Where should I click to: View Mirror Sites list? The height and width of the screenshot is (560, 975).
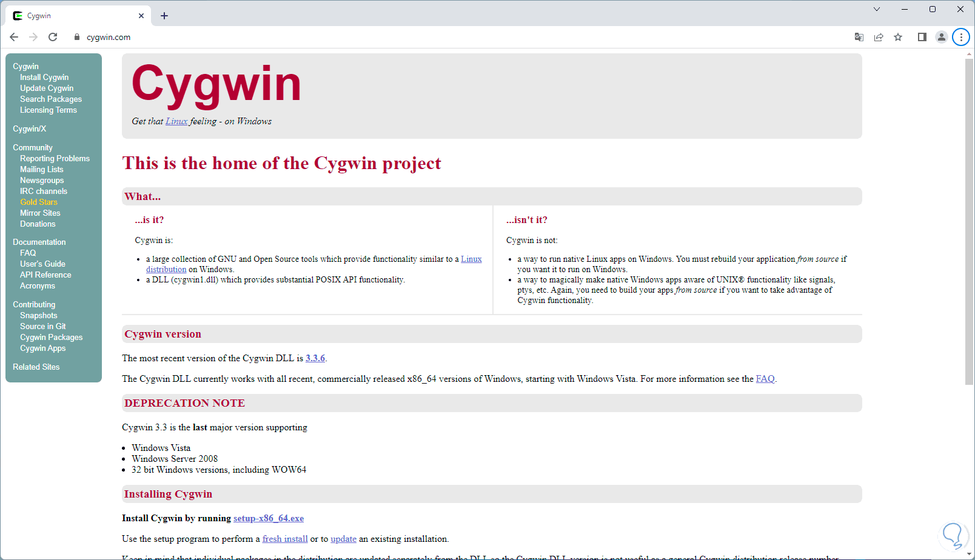point(40,213)
